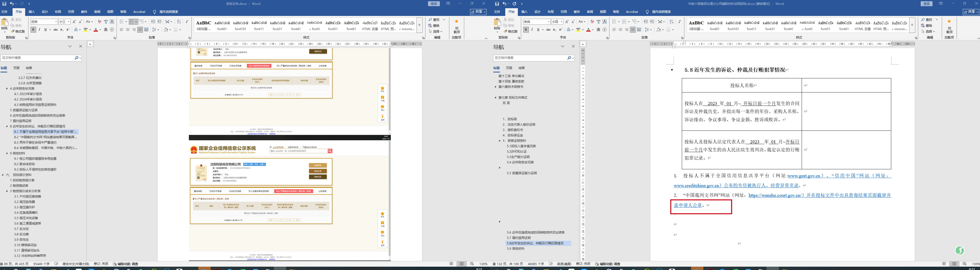Click 操作说明搜索 lightbulb in 投标文件 window
Viewport: 980px width, 270px height.
click(154, 12)
